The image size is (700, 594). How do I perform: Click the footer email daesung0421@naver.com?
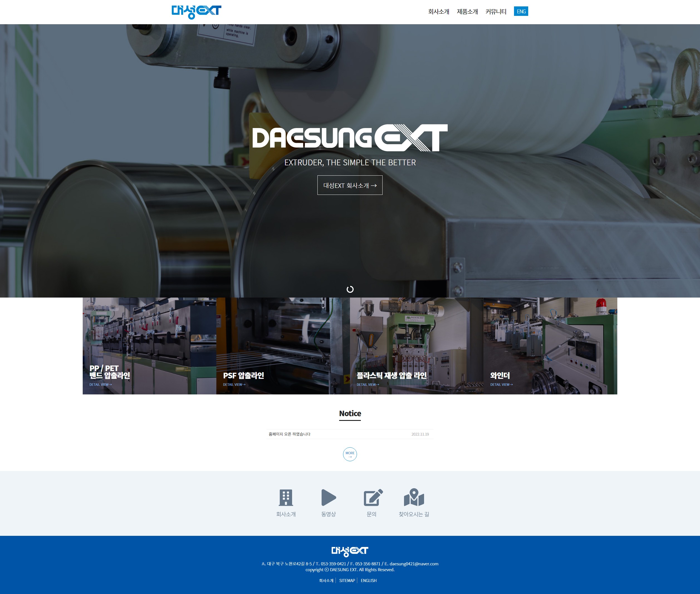(x=414, y=564)
